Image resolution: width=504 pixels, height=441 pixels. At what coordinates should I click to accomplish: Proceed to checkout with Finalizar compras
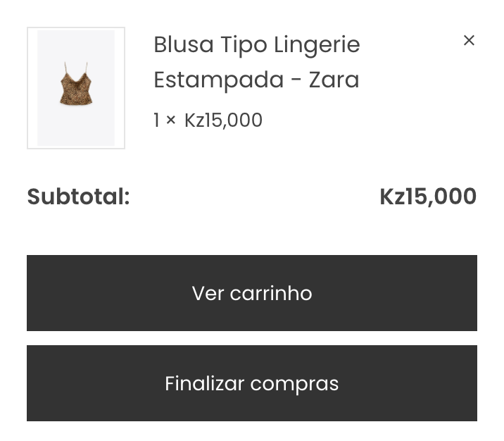click(252, 383)
